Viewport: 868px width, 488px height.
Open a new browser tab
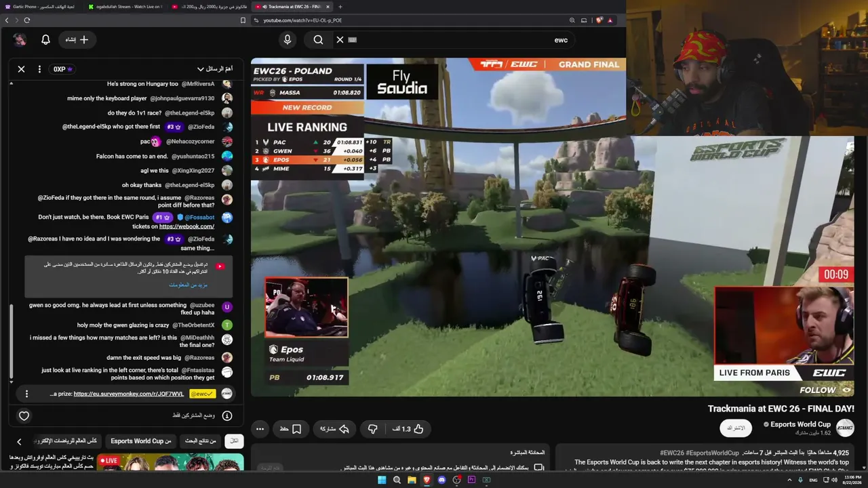pyautogui.click(x=340, y=7)
